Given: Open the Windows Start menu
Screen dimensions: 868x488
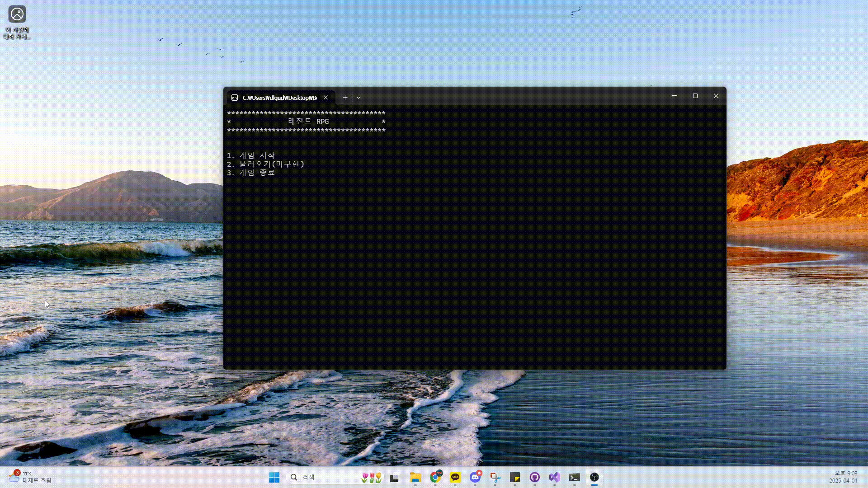Looking at the screenshot, I should click(x=274, y=477).
